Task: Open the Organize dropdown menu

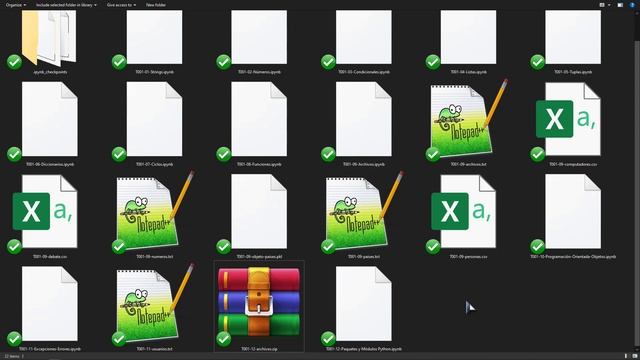Action: tap(16, 5)
